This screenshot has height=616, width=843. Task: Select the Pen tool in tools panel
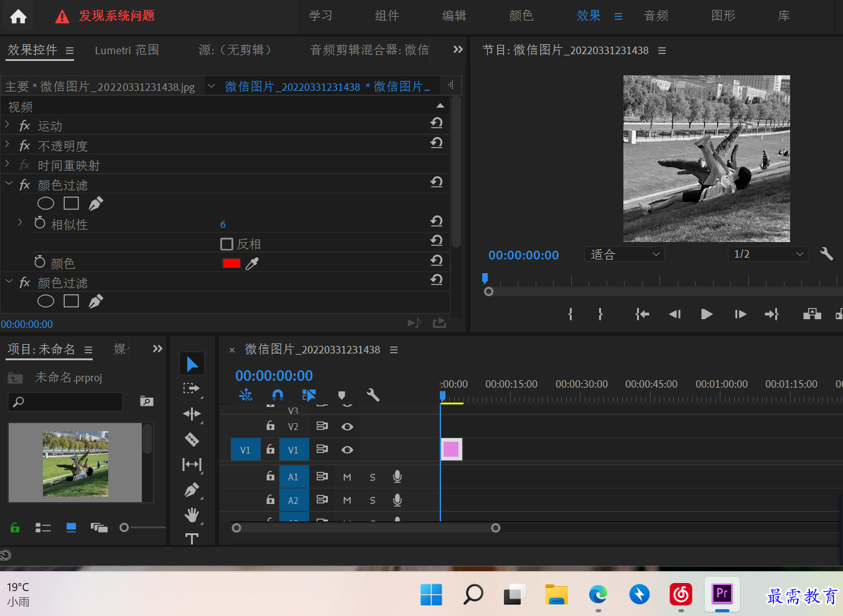[x=192, y=490]
